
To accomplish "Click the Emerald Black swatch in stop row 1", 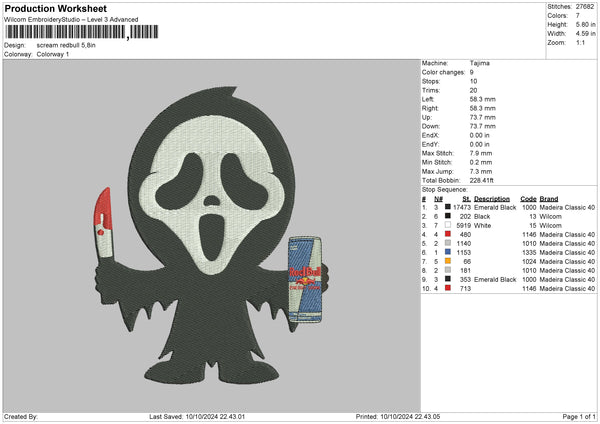I will [448, 207].
